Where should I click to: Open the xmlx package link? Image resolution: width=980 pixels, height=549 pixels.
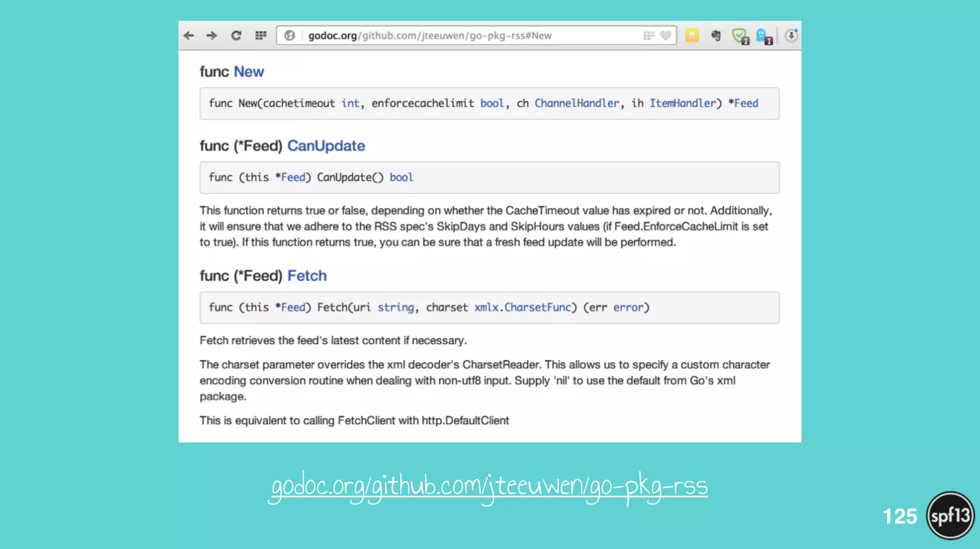coord(486,308)
